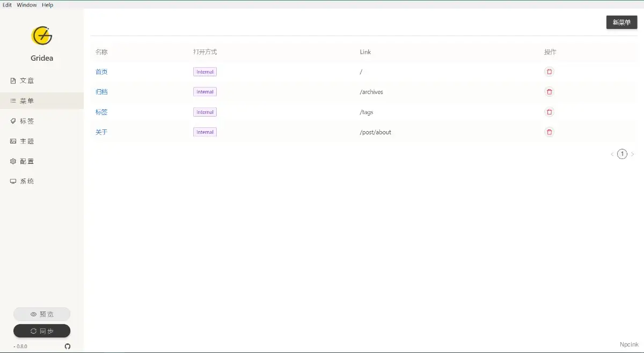
Task: Open the GitHub icon link
Action: coord(68,346)
